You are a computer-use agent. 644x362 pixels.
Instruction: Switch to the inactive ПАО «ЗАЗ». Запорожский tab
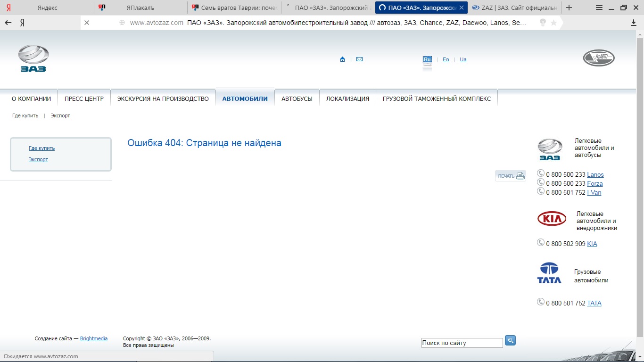pyautogui.click(x=328, y=8)
